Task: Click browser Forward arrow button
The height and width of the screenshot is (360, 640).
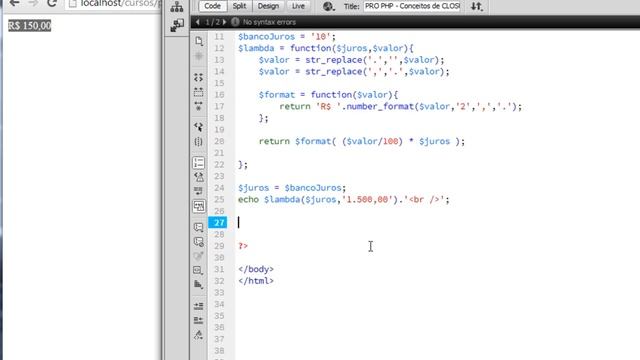Action: (x=33, y=3)
